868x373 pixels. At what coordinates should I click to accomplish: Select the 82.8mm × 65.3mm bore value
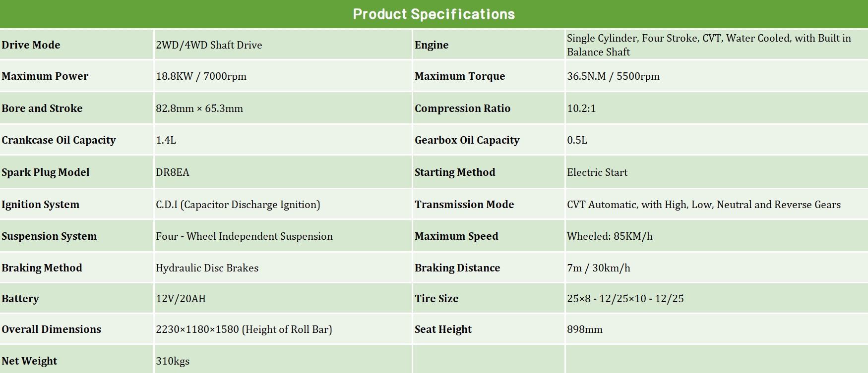tap(199, 108)
